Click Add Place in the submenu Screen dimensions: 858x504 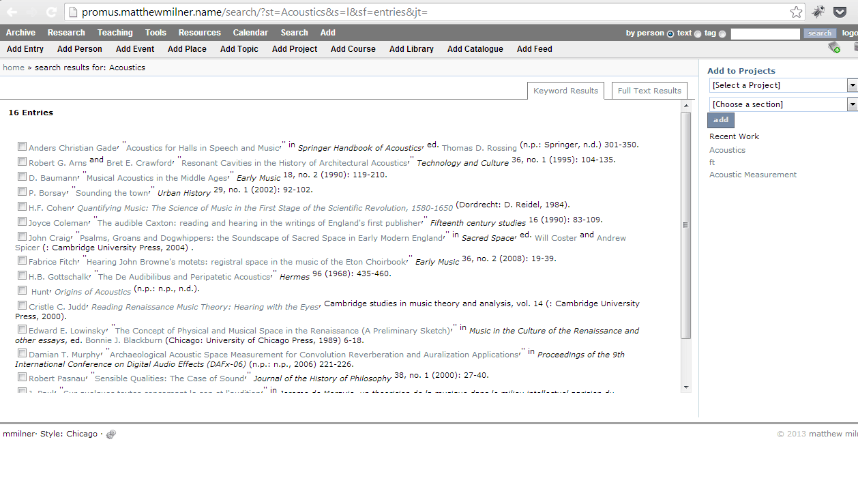187,49
